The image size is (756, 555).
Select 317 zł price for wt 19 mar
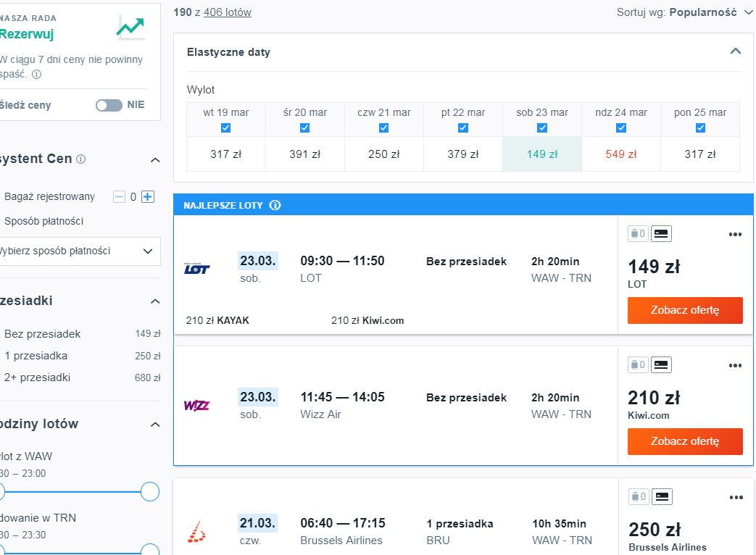225,154
